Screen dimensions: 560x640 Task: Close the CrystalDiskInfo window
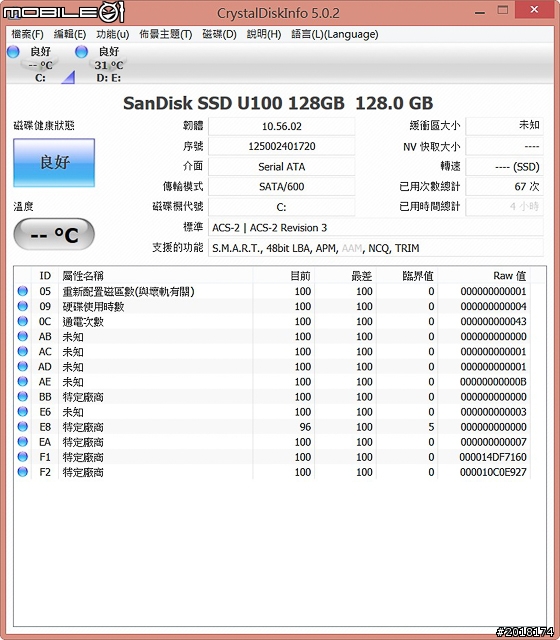click(534, 10)
